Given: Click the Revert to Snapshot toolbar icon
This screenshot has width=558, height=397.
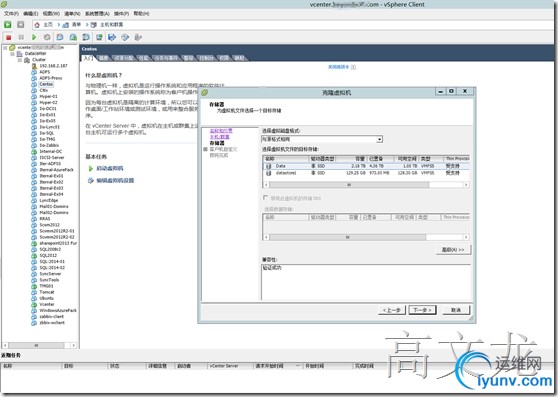Looking at the screenshot, I should pos(73,37).
